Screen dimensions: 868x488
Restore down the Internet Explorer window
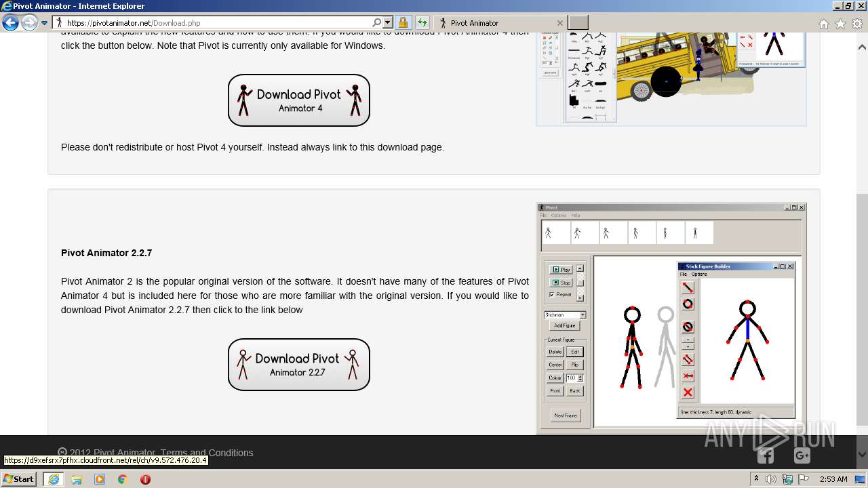click(849, 6)
